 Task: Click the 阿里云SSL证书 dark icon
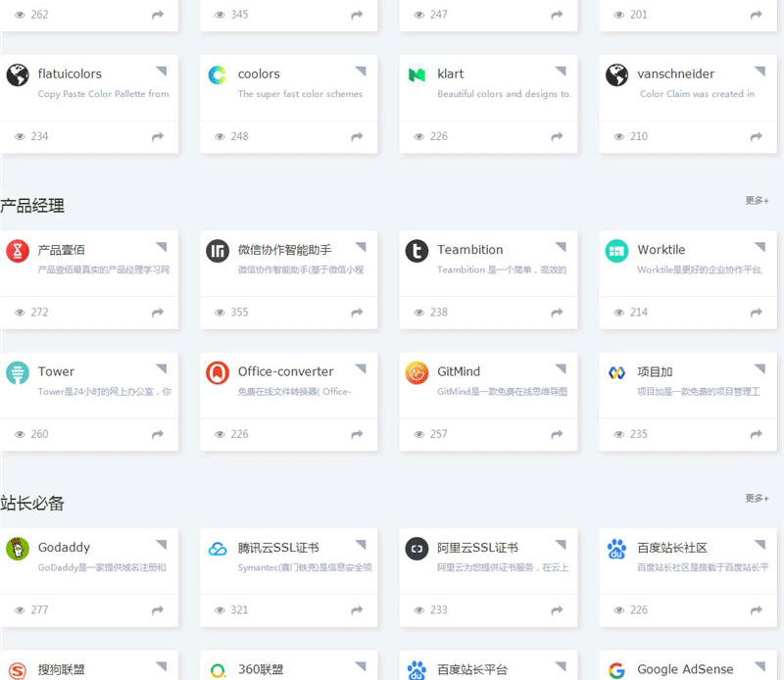pyautogui.click(x=416, y=549)
